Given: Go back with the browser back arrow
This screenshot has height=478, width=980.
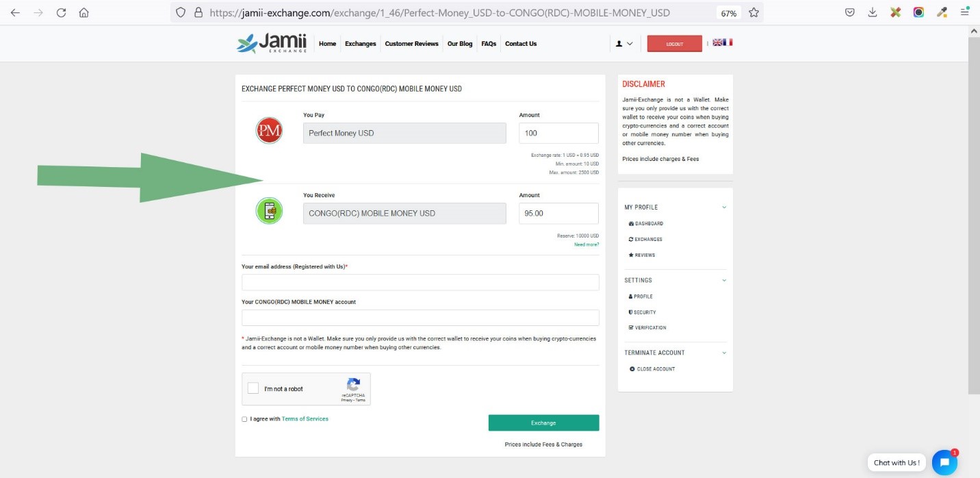Looking at the screenshot, I should [15, 12].
